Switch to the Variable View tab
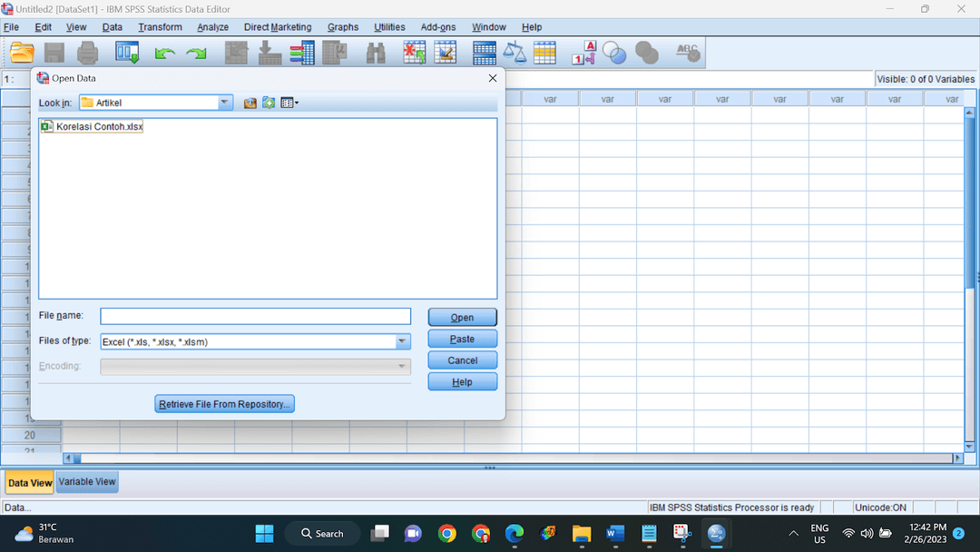Viewport: 980px width, 552px height. 87,482
